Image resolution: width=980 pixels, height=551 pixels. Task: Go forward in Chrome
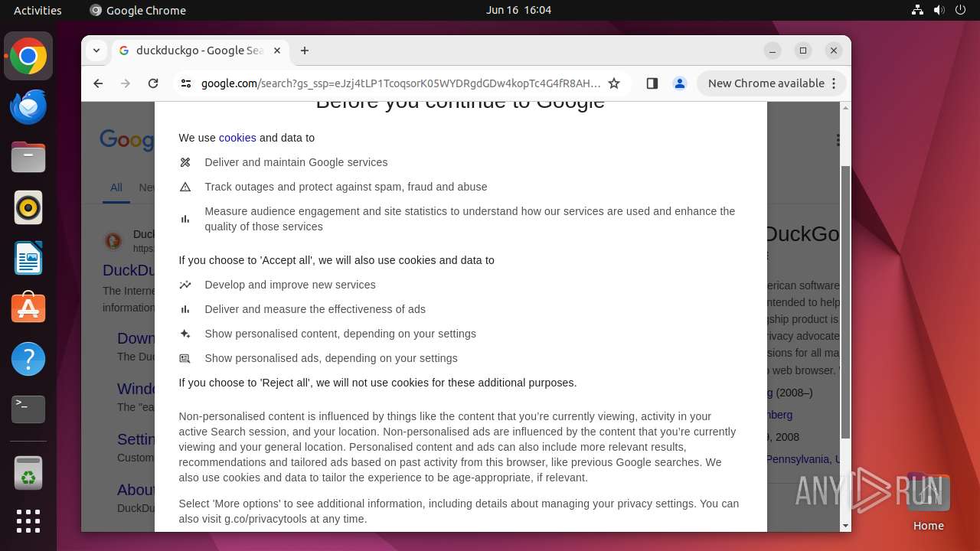[x=126, y=83]
